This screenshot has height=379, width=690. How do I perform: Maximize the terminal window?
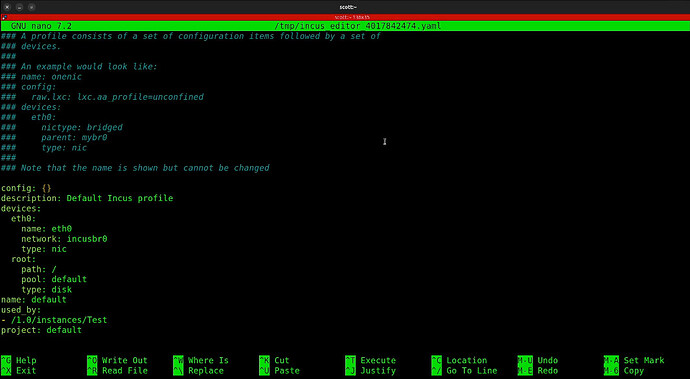[x=32, y=7]
